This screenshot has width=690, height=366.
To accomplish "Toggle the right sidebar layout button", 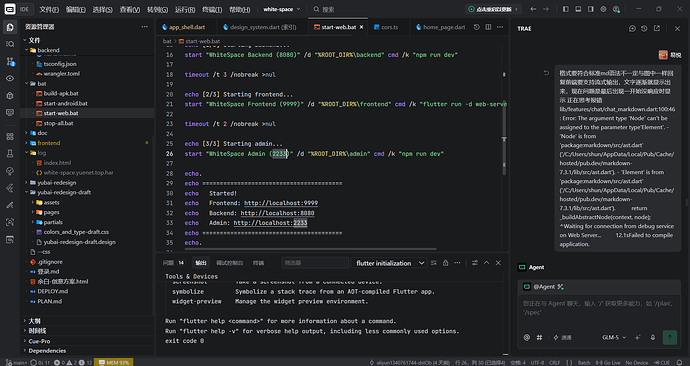I will coord(591,9).
